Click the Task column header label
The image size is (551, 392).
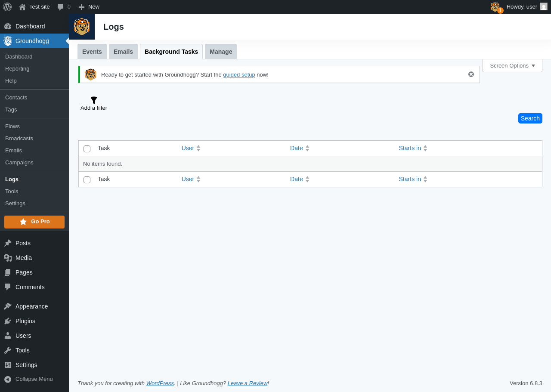pyautogui.click(x=104, y=148)
